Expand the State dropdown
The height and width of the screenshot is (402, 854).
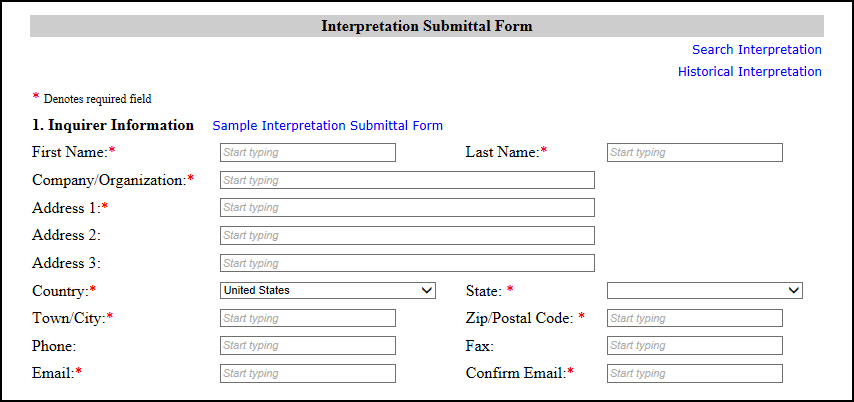704,290
